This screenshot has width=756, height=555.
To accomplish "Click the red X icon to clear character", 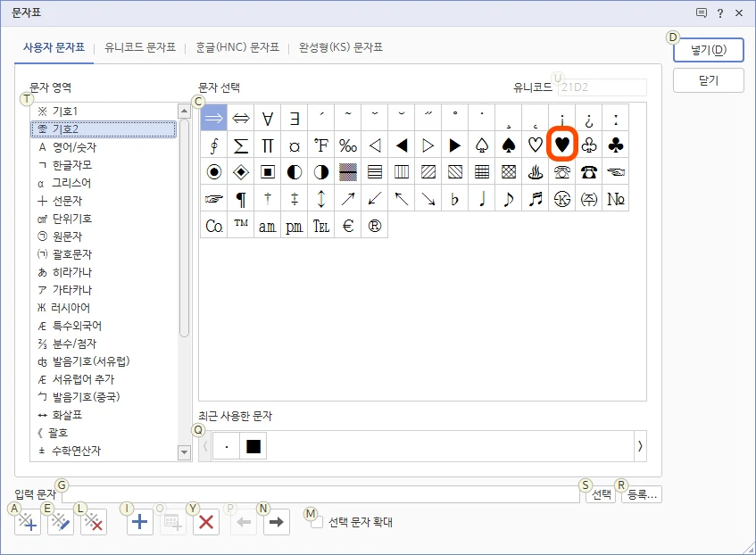I will pos(205,522).
